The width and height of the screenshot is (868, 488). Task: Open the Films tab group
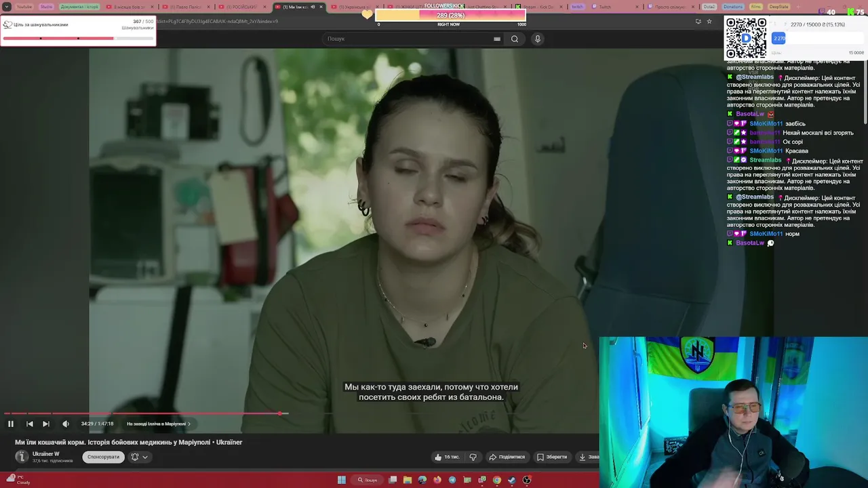pos(756,7)
